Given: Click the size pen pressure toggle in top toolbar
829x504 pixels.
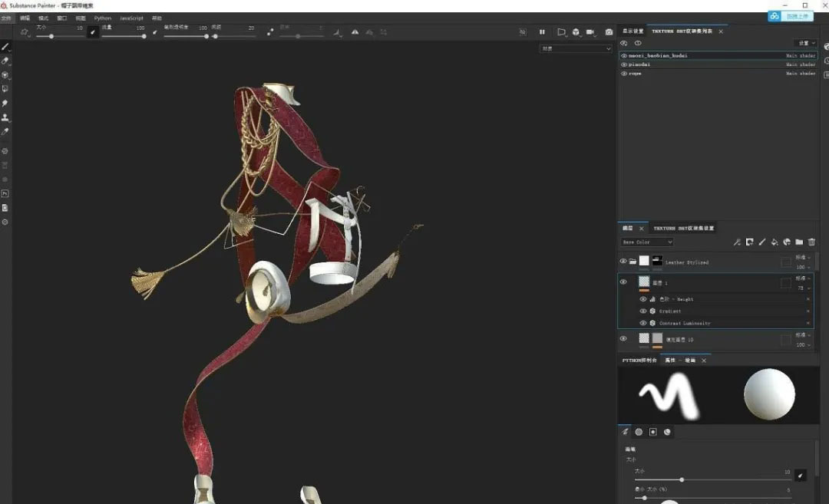Looking at the screenshot, I should (93, 32).
